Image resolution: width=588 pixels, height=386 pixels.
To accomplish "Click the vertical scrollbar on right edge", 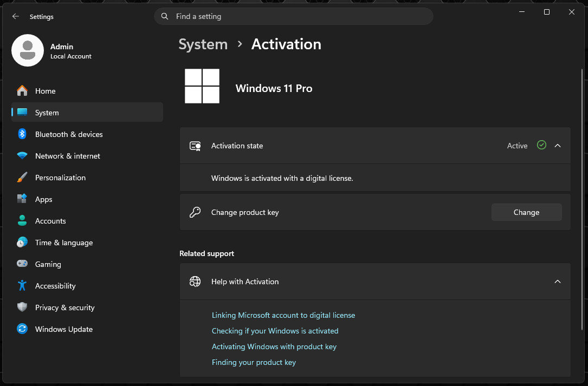I will (x=582, y=199).
